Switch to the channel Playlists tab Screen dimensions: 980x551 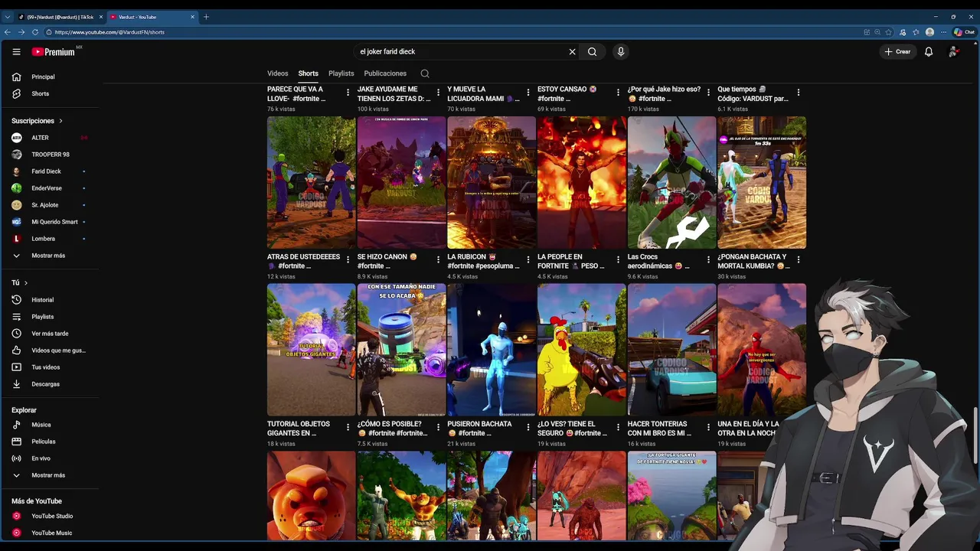pos(341,73)
